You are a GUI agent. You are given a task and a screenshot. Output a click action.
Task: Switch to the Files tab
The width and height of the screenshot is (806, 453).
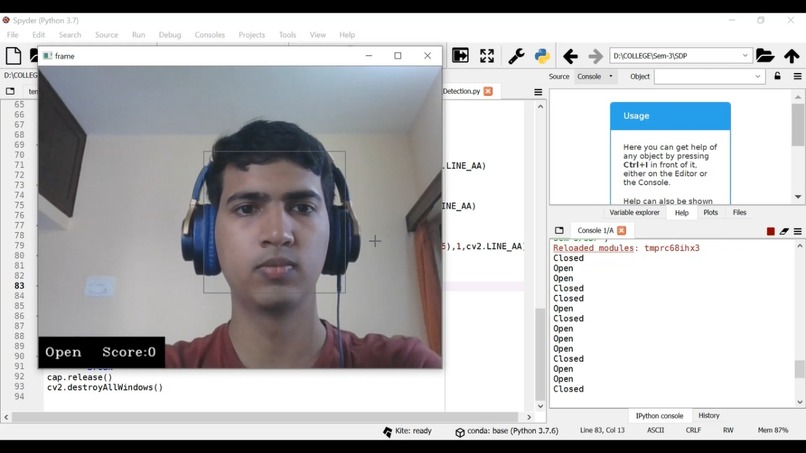pyautogui.click(x=739, y=212)
